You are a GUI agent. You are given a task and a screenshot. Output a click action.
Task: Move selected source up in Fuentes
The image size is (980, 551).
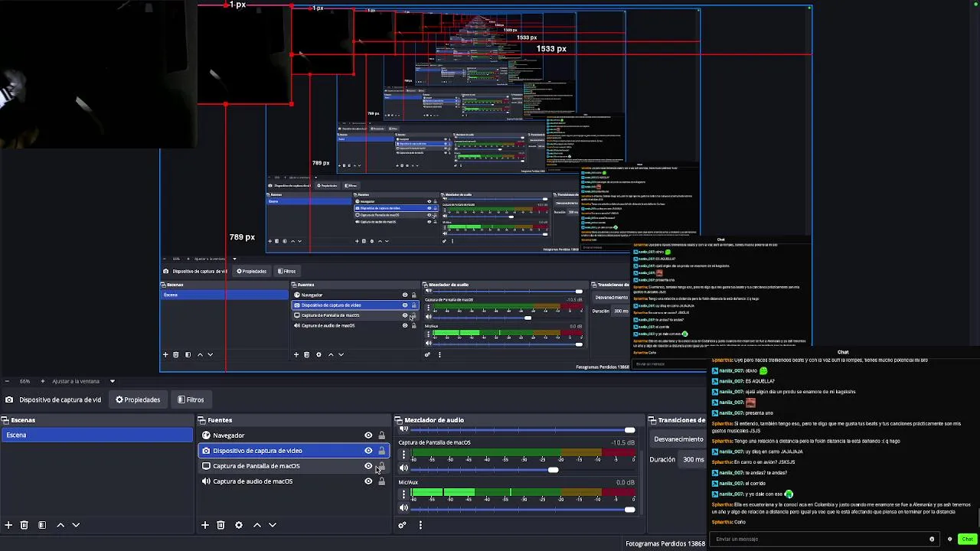tap(257, 525)
